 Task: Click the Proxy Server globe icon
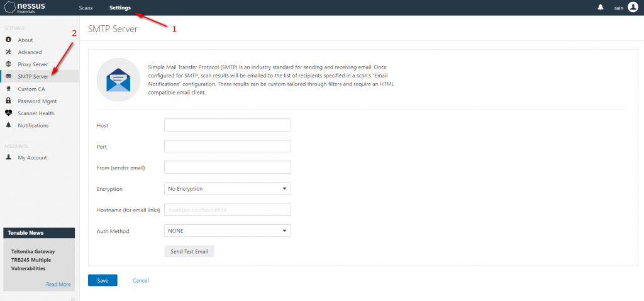coord(9,64)
